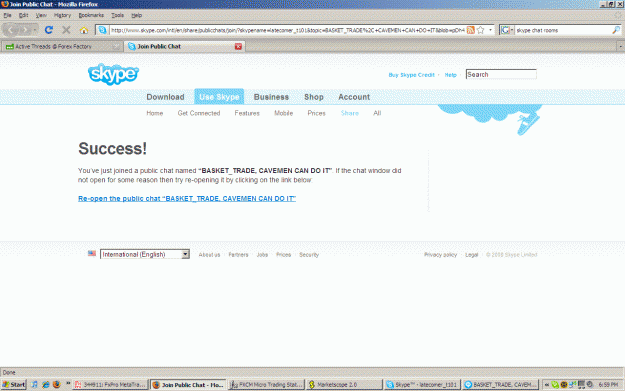The width and height of the screenshot is (625, 391).
Task: Open the Tools menu
Action: (117, 15)
